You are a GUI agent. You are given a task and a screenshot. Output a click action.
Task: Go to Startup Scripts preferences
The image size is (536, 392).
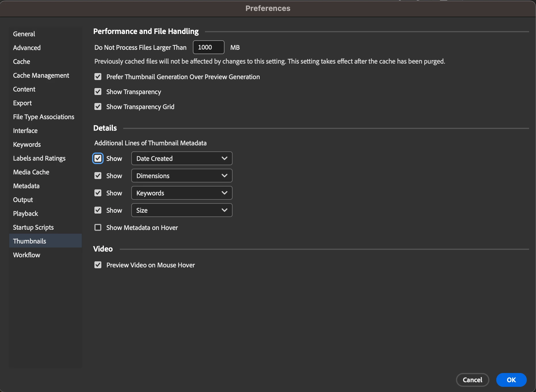click(x=33, y=227)
